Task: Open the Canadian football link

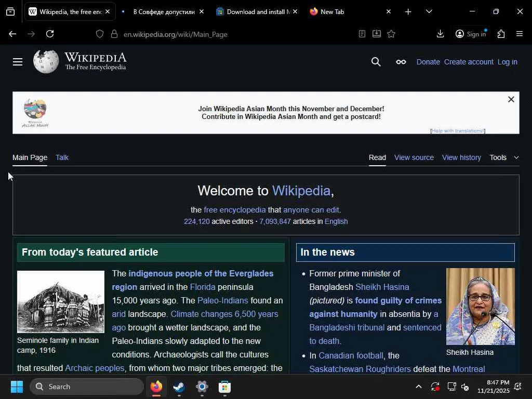Action: 351,355
